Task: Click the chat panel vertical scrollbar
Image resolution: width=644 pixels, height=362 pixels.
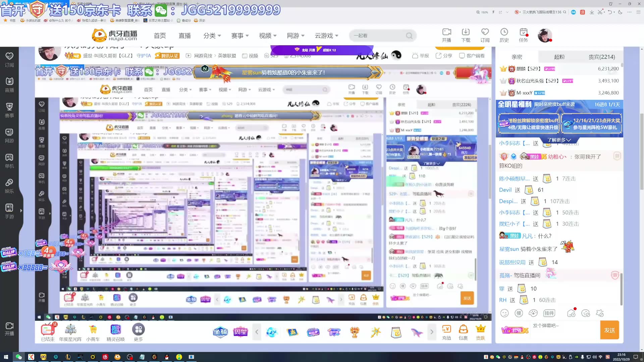Action: click(x=622, y=289)
